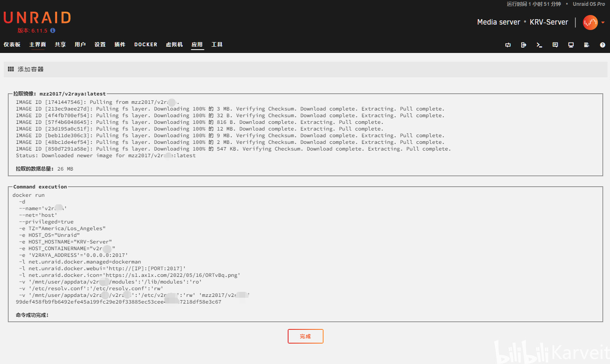Click the HOST_HOSTNAME="KRV-Server" line
The image size is (610, 364).
pyautogui.click(x=65, y=242)
